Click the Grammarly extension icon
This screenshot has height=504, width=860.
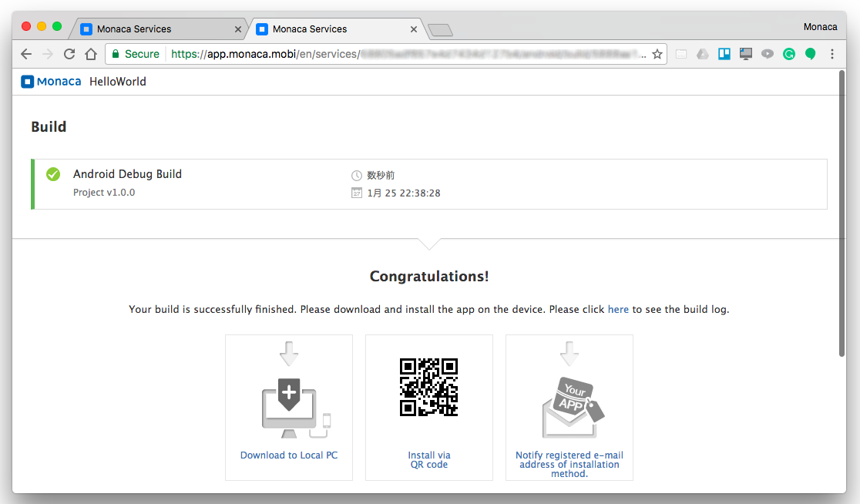pos(789,54)
